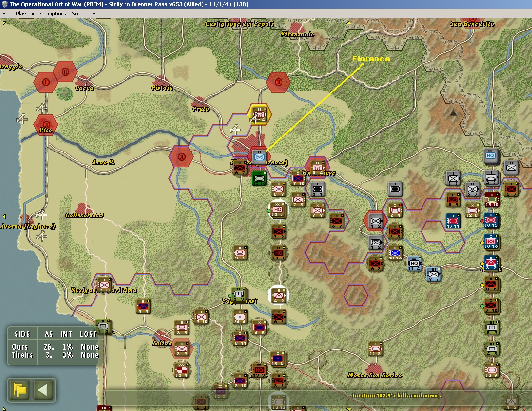
Task: Click the airfield icon just west of Florence
Action: (x=235, y=129)
